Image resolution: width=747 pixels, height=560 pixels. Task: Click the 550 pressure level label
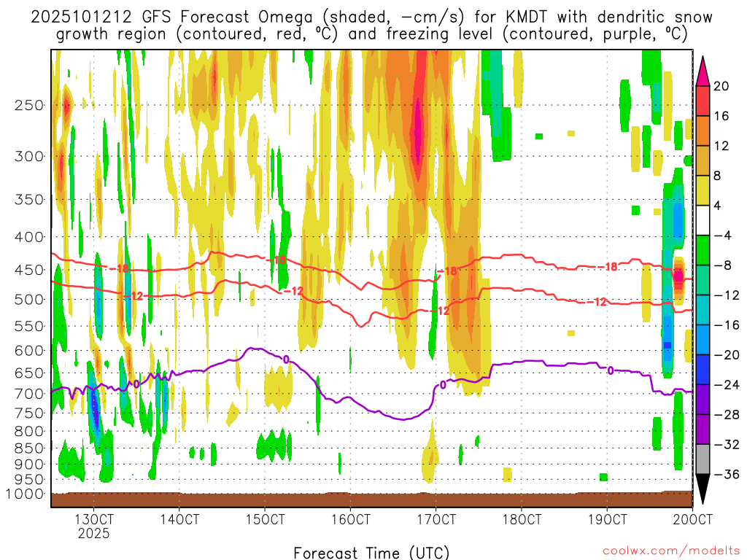tap(29, 326)
